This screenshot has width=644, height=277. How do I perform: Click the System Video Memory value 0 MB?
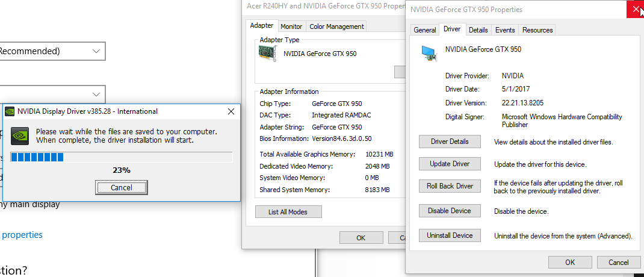(372, 178)
